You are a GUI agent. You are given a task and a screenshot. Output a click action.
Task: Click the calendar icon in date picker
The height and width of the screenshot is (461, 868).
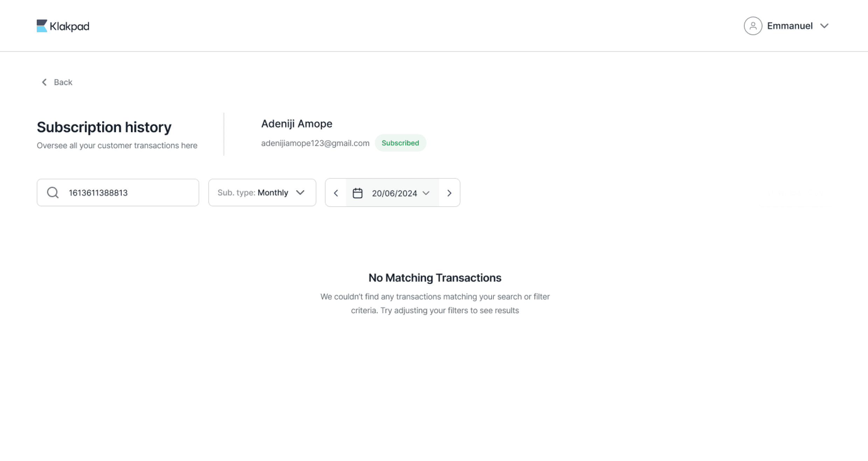coord(357,193)
